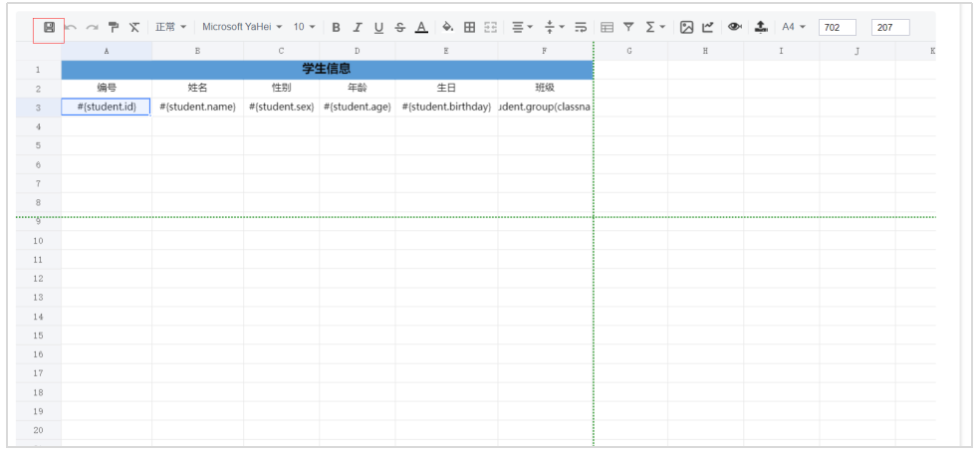Select column J header

(857, 51)
